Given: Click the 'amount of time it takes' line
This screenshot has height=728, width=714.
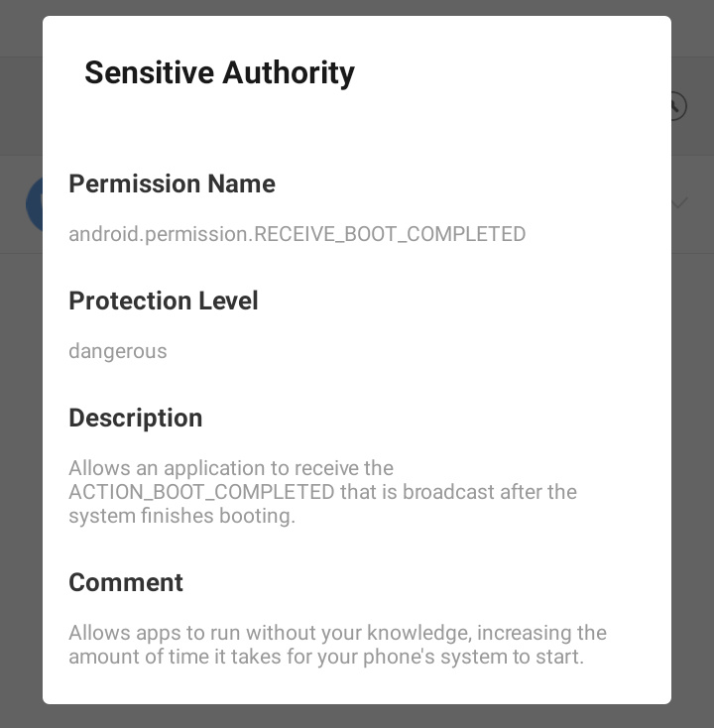Looking at the screenshot, I should [326, 657].
